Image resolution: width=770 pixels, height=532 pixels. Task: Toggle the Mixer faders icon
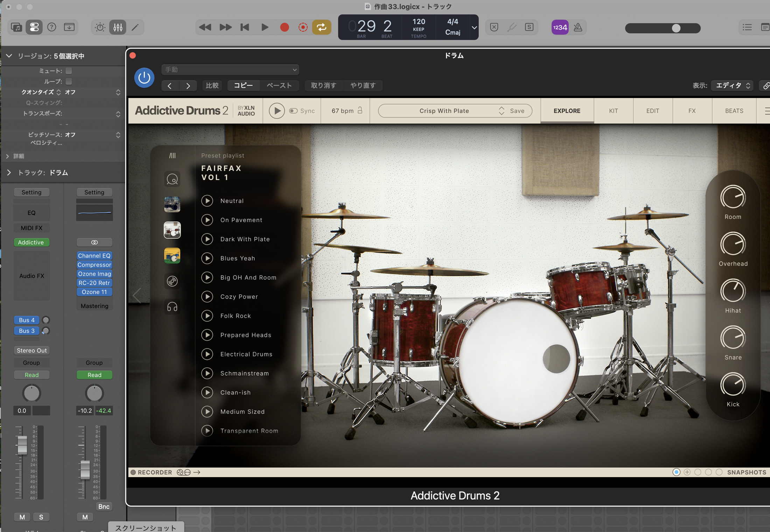[118, 27]
